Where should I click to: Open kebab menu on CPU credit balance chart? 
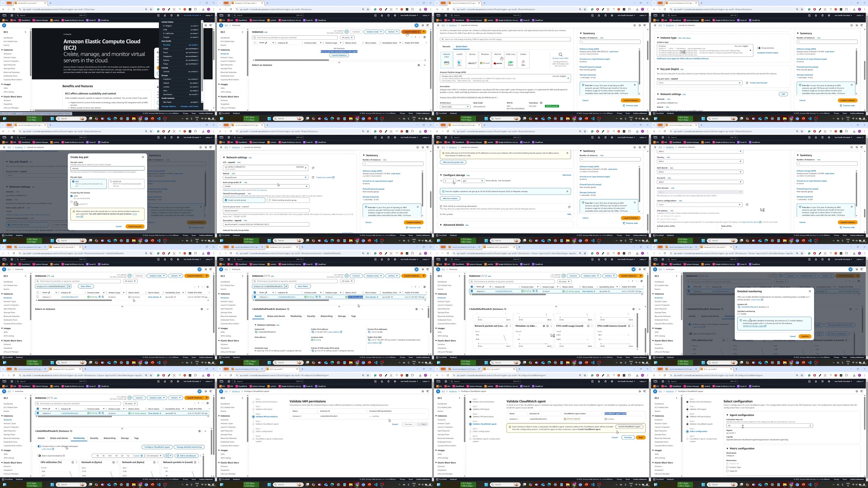633,326
